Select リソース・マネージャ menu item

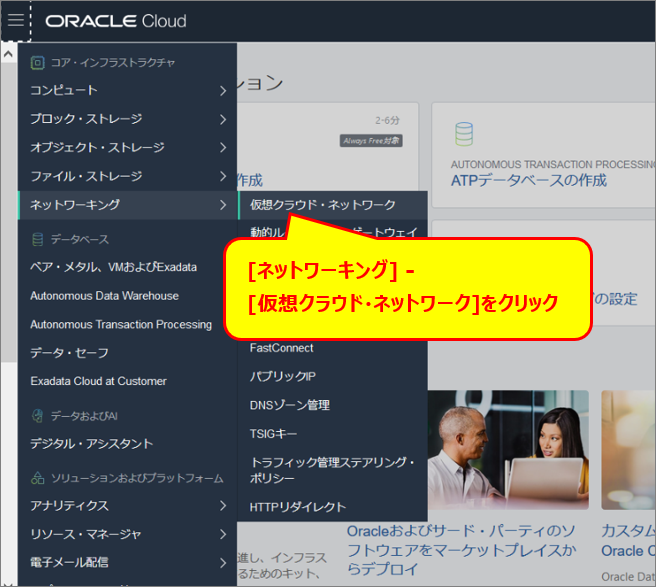coord(128,534)
